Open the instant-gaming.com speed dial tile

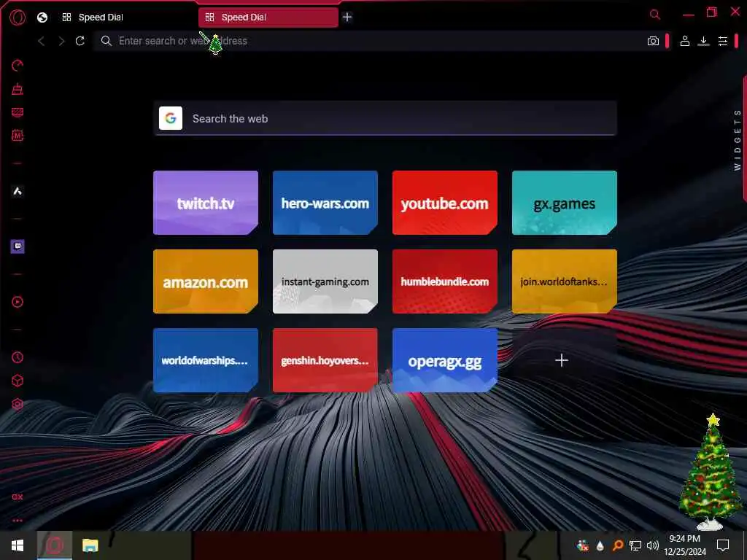click(x=325, y=281)
